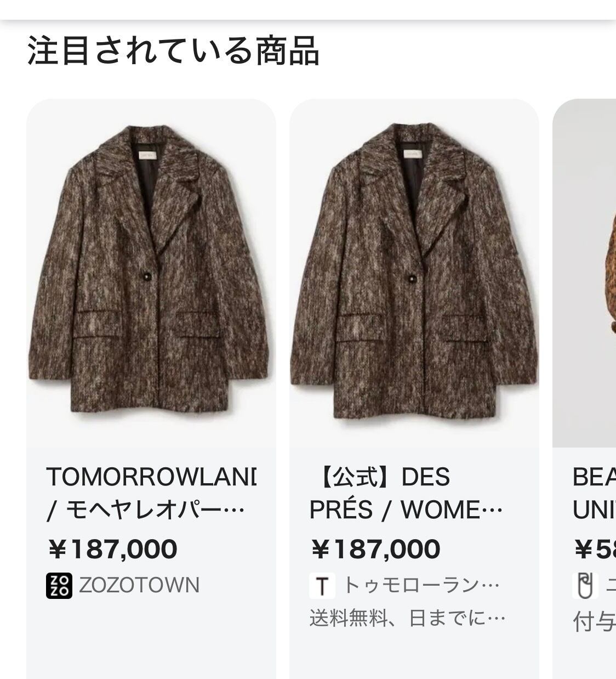This screenshot has width=616, height=679.
Task: Click the Tomorrowland T store icon
Action: click(322, 586)
